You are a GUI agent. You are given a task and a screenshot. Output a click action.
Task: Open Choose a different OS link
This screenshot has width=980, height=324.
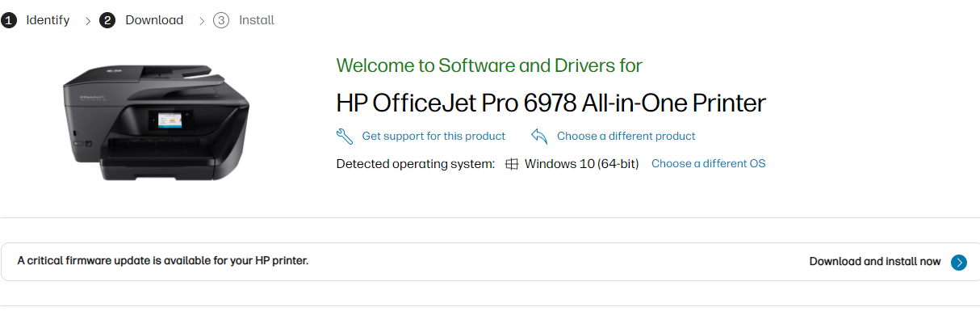(708, 164)
